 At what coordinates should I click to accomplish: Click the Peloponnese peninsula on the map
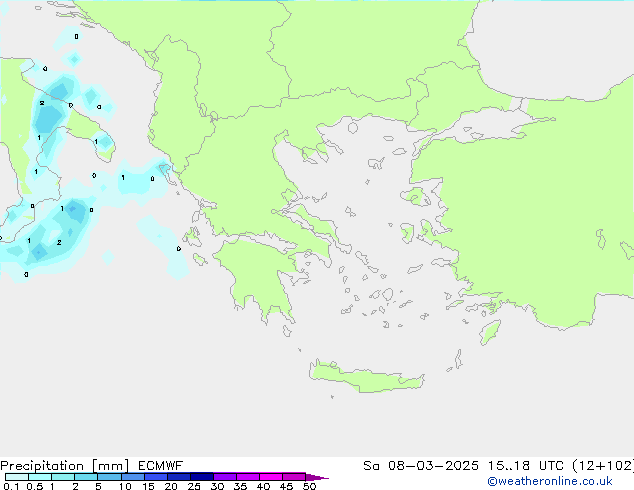pos(259,275)
